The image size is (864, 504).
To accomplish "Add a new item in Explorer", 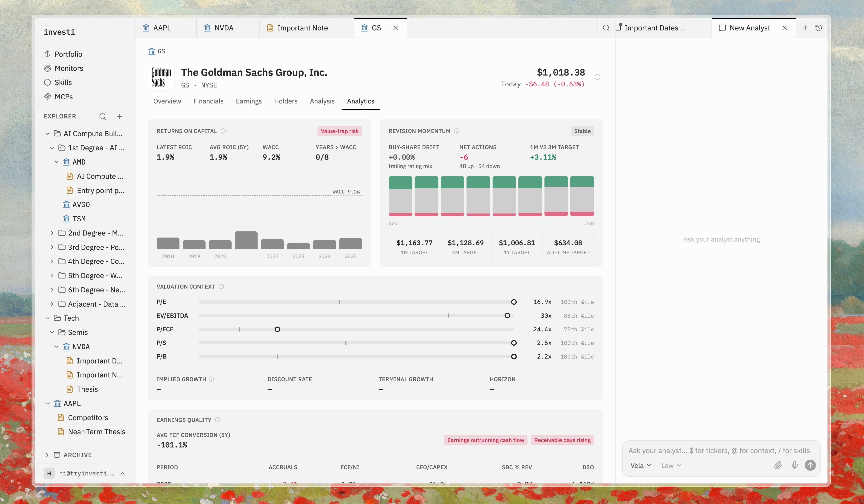I will [x=119, y=116].
